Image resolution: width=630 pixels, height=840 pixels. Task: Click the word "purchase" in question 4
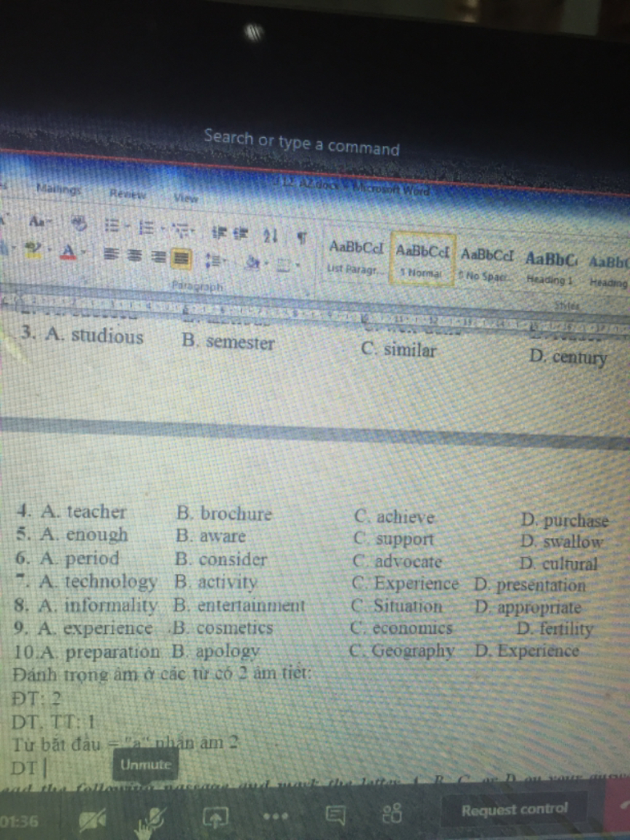pos(576,521)
